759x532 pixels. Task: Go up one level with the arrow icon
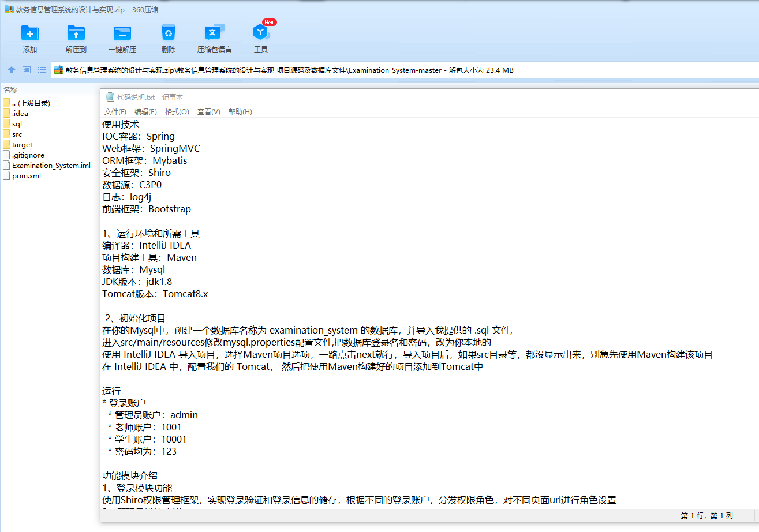pyautogui.click(x=12, y=70)
